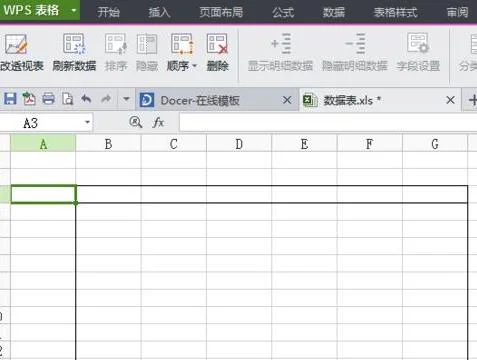477x360 pixels.
Task: Redo the last undone action
Action: [106, 99]
